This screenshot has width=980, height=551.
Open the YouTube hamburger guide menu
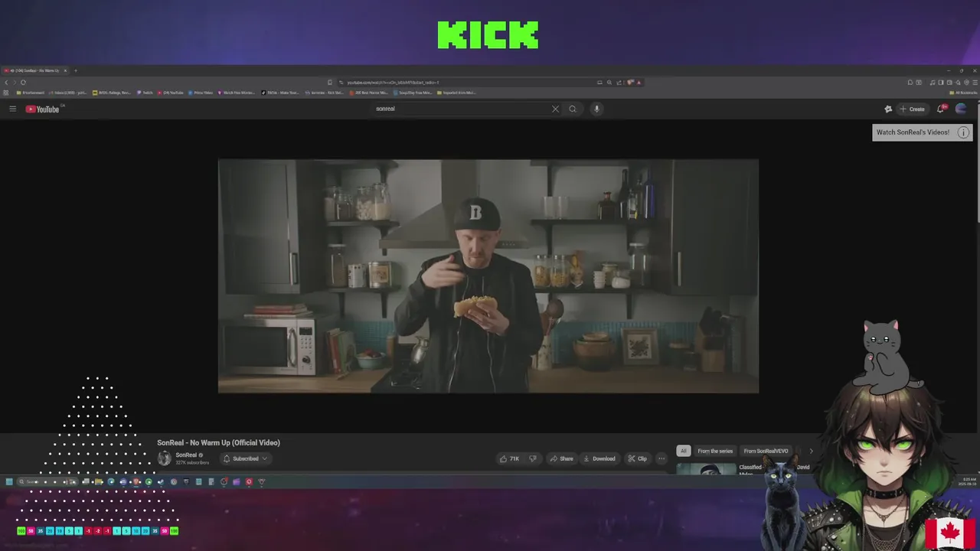[x=12, y=109]
